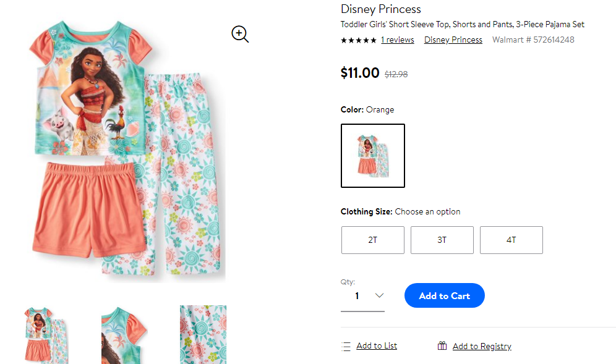The height and width of the screenshot is (364, 616).
Task: Click the Add to List link
Action: point(377,345)
